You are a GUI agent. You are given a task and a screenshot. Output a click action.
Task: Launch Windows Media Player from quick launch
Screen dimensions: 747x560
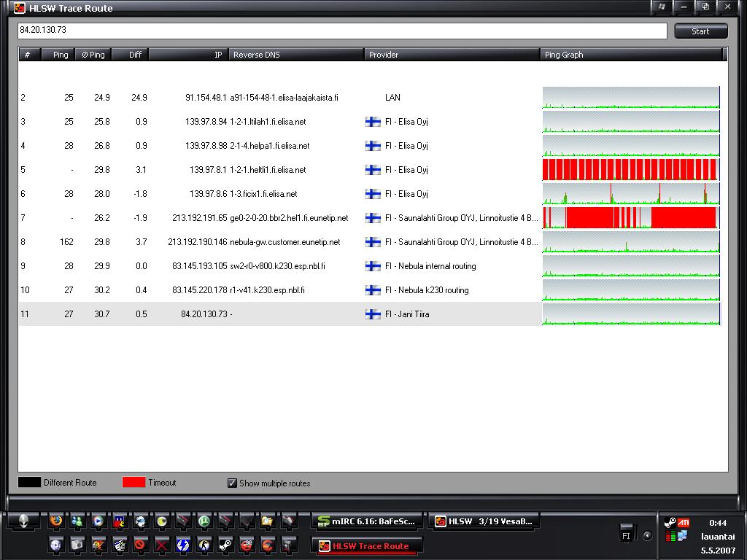(98, 521)
